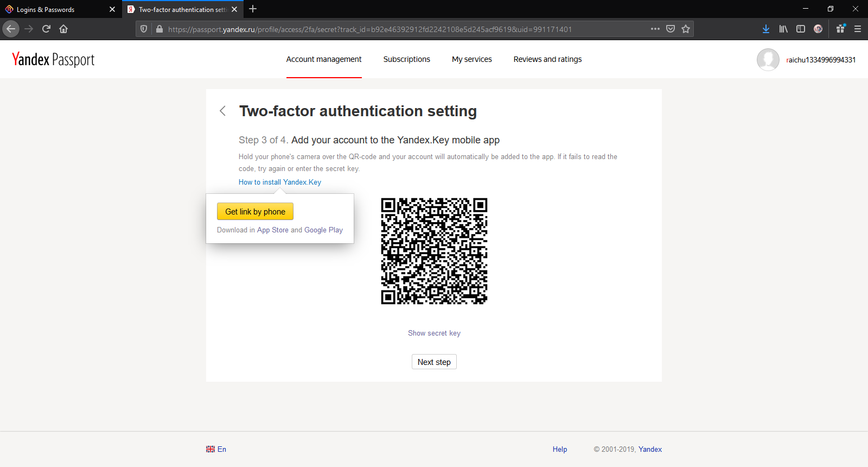Screen dimensions: 868x467
Task: Toggle the sidebar view icon
Action: click(801, 29)
